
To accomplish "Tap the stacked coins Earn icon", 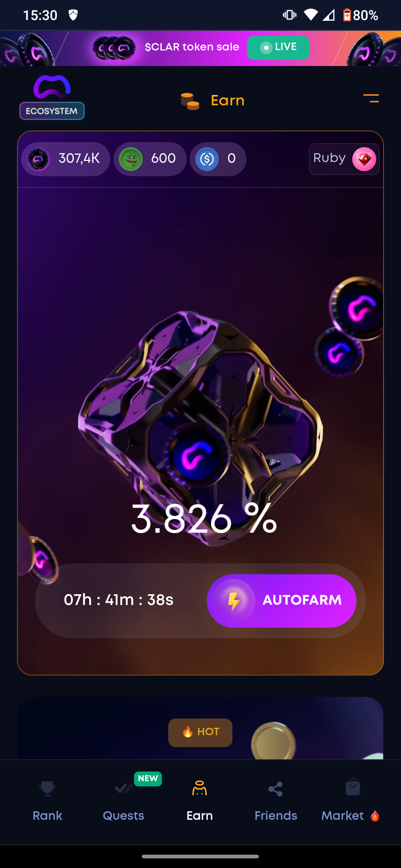I will [x=190, y=101].
